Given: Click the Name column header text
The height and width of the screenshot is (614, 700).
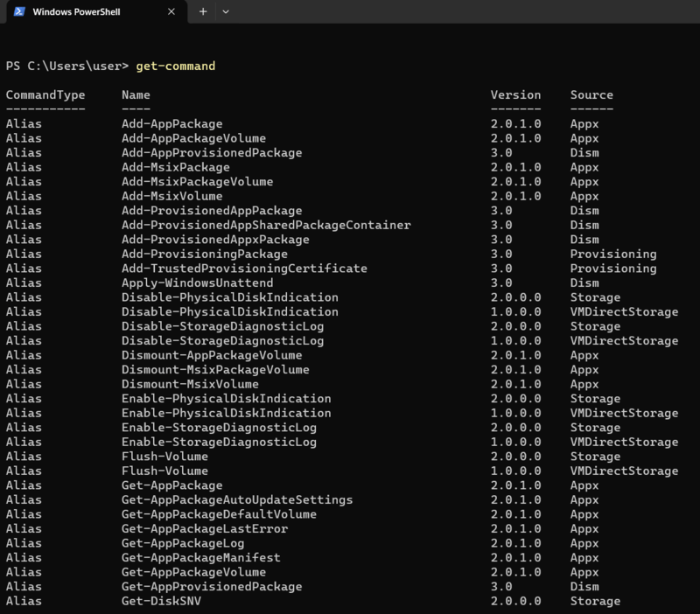Looking at the screenshot, I should pyautogui.click(x=136, y=94).
